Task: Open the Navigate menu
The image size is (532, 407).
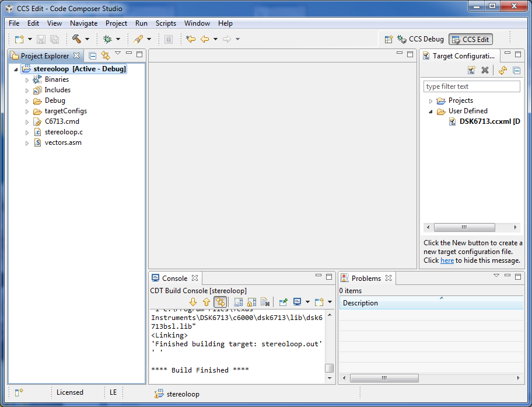Action: [84, 23]
